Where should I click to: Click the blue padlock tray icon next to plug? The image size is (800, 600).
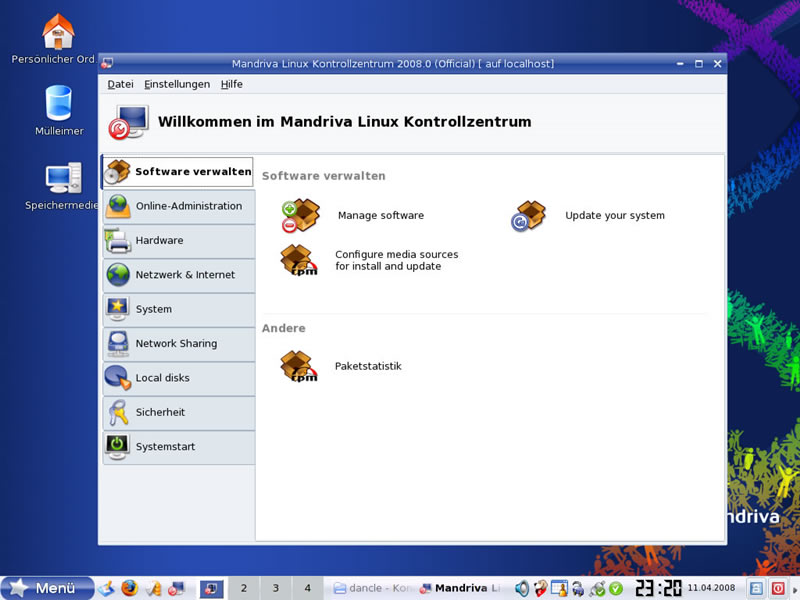578,589
